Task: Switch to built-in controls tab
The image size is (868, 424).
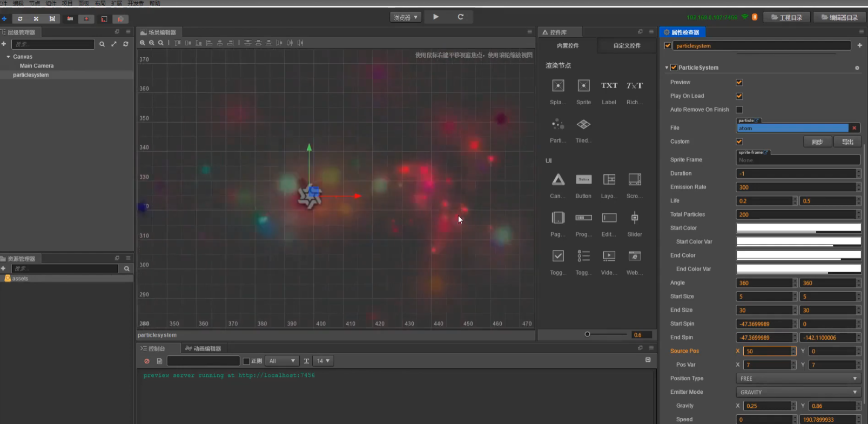Action: click(x=568, y=46)
